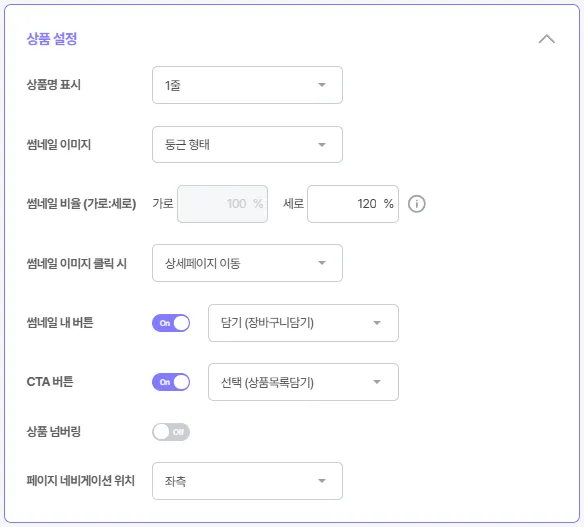584x527 pixels.
Task: Click the arrow on 좌측 dropdown
Action: [322, 481]
